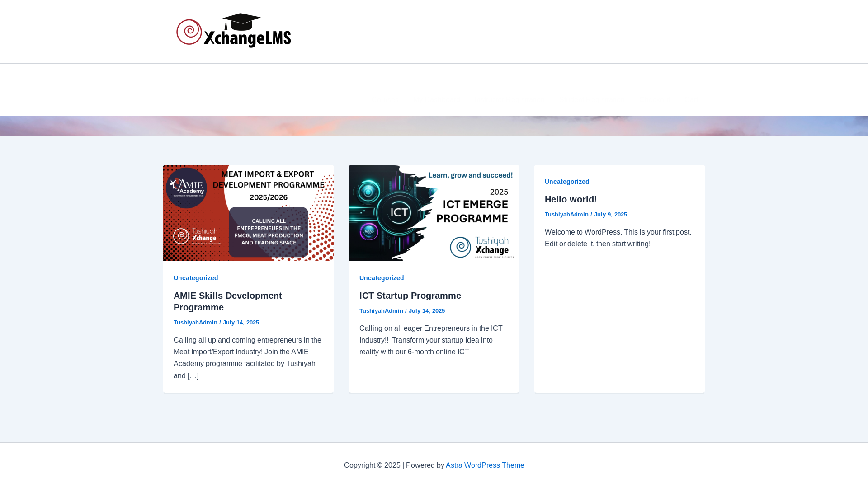View TushiyahAdmin author on ICT Startup post
The image size is (868, 488).
coord(381,311)
